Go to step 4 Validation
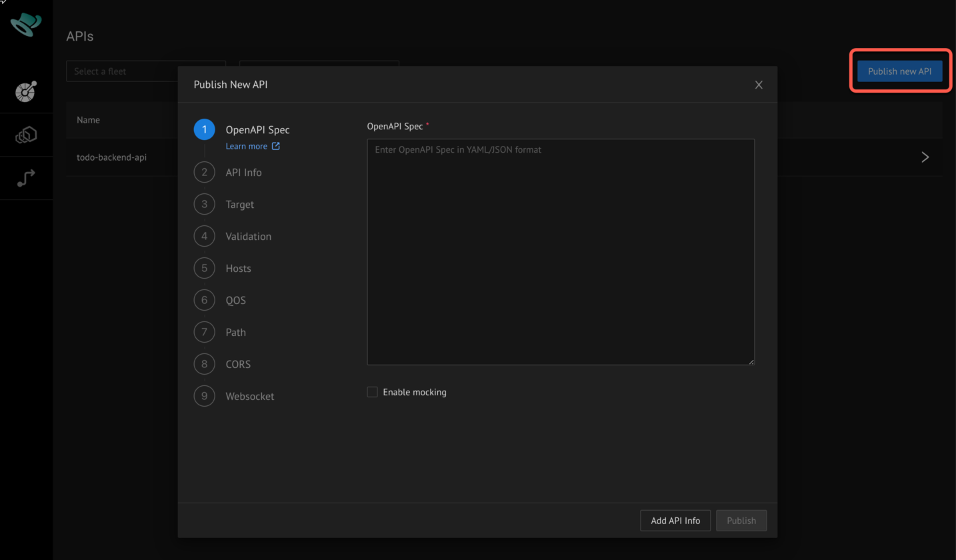The image size is (956, 560). point(233,236)
